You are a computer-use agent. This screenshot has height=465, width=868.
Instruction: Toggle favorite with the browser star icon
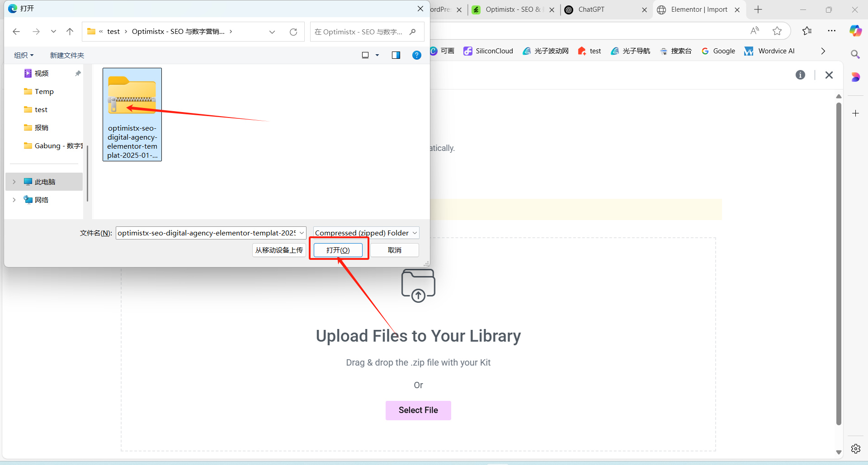778,31
